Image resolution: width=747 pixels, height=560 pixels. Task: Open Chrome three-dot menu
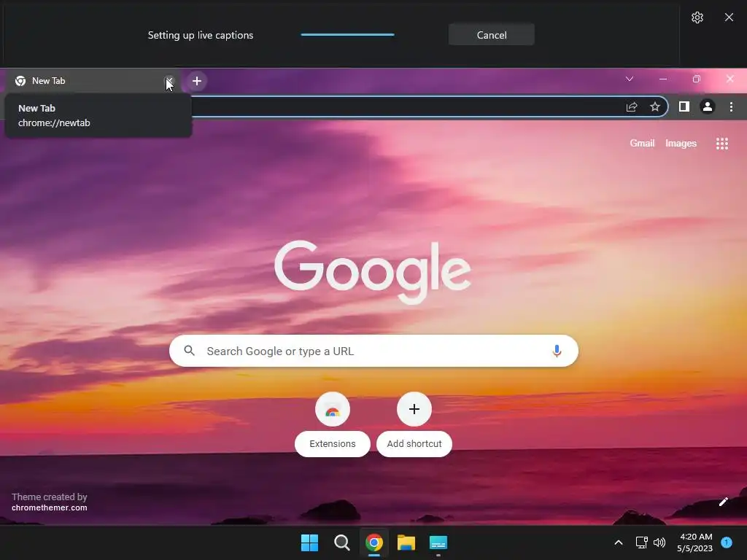[731, 106]
